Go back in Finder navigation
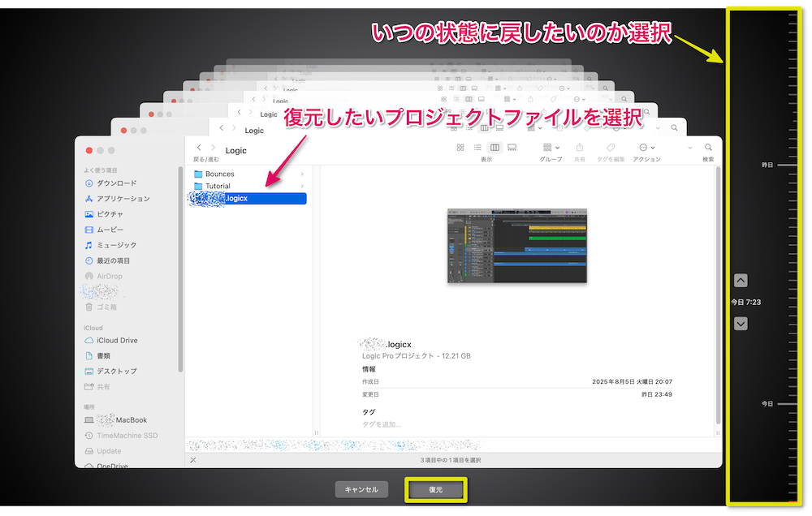The width and height of the screenshot is (812, 516). point(200,148)
